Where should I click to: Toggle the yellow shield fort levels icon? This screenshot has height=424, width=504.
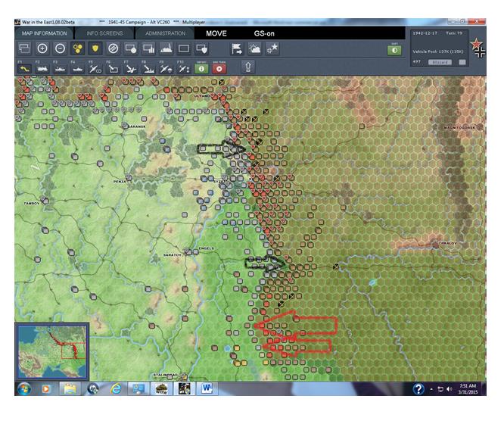click(95, 48)
